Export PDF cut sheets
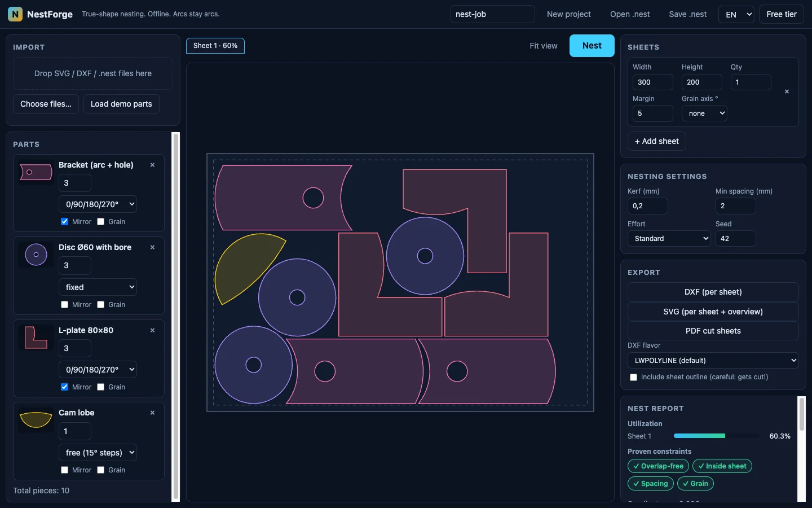This screenshot has height=508, width=812. (x=713, y=331)
